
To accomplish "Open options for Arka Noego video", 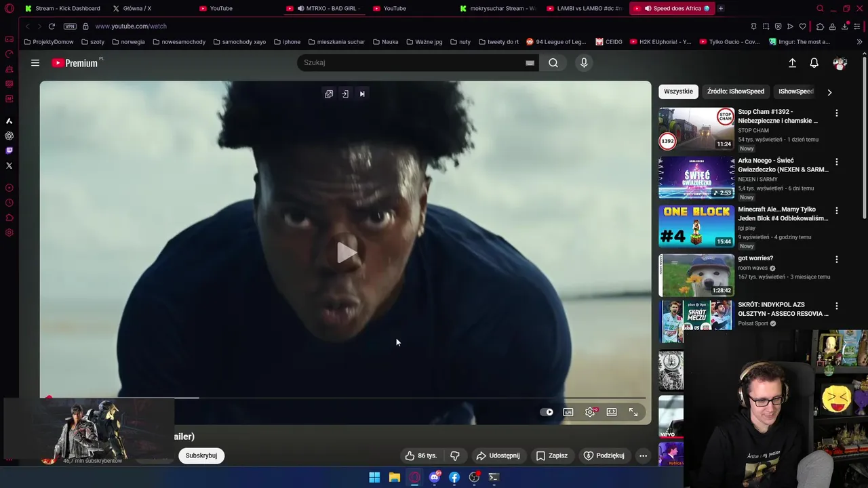I will pyautogui.click(x=836, y=162).
